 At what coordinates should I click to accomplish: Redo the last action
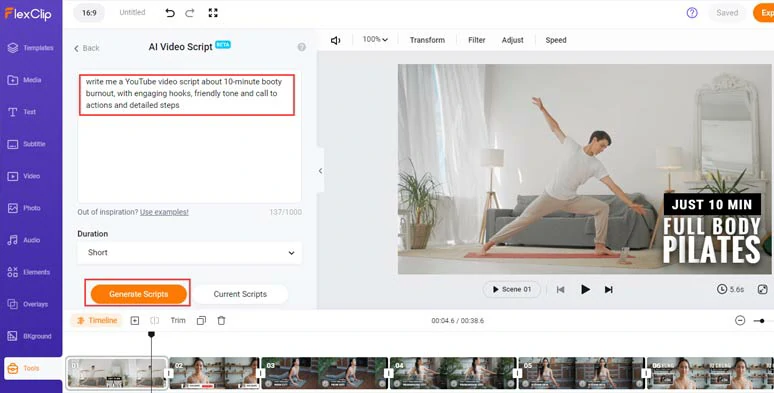click(190, 13)
